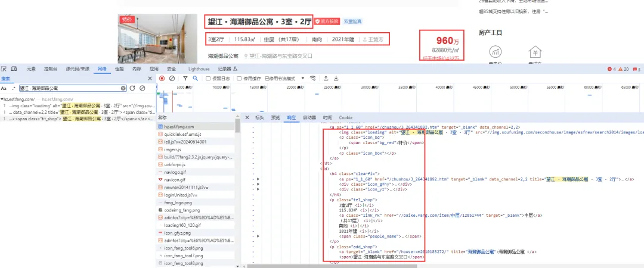Select the codeimg_fang.png request
This screenshot has height=268, width=644.
[196, 210]
